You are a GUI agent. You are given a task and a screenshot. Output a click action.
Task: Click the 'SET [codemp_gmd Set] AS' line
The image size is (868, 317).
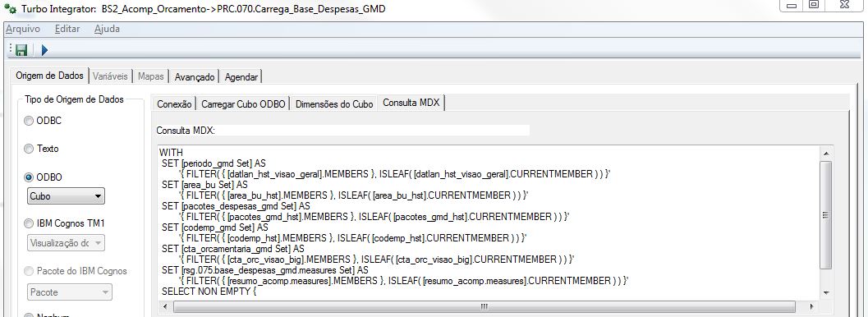[215, 227]
